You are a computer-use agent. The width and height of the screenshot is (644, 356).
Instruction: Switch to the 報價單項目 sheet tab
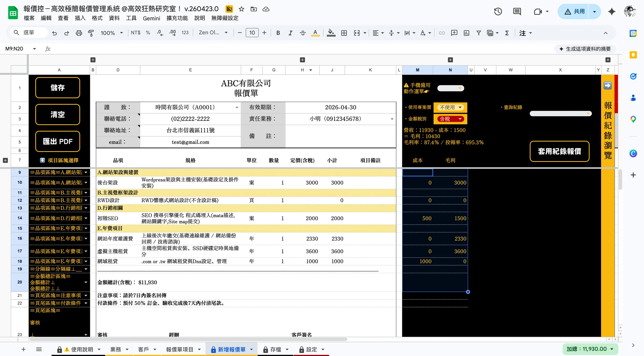coord(183,349)
